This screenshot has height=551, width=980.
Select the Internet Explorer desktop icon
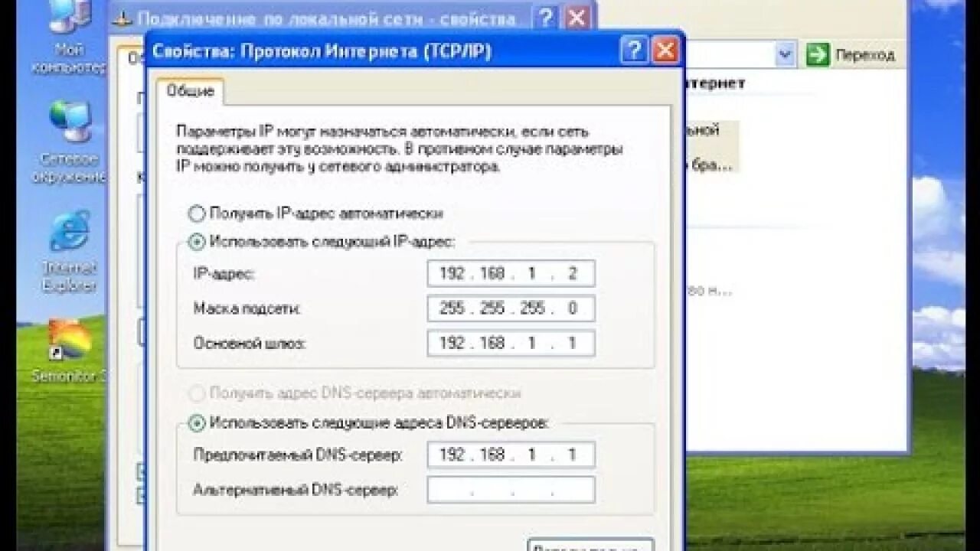point(70,252)
